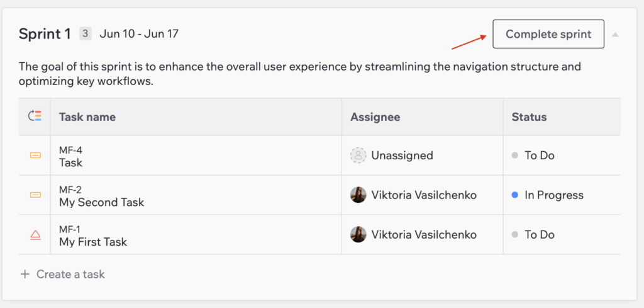This screenshot has height=308, width=644.
Task: Open the In Progress status dropdown
Action: [553, 195]
